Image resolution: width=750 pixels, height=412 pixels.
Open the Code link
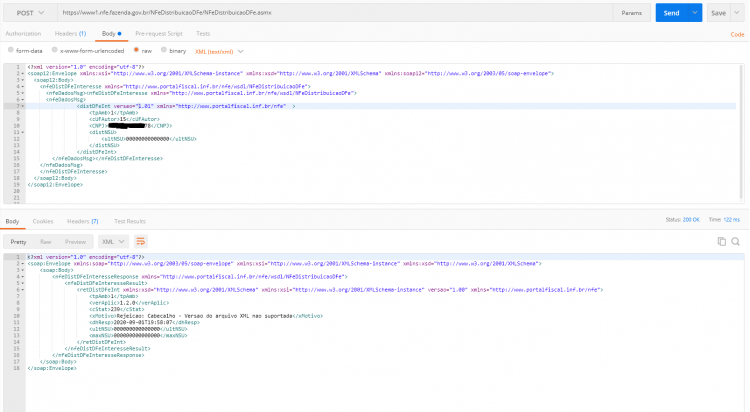pyautogui.click(x=737, y=34)
